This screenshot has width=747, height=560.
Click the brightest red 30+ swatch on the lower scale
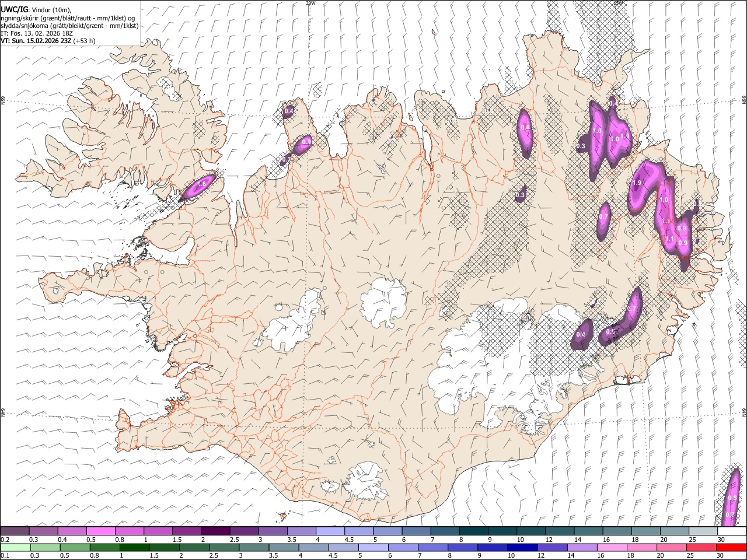(x=731, y=547)
